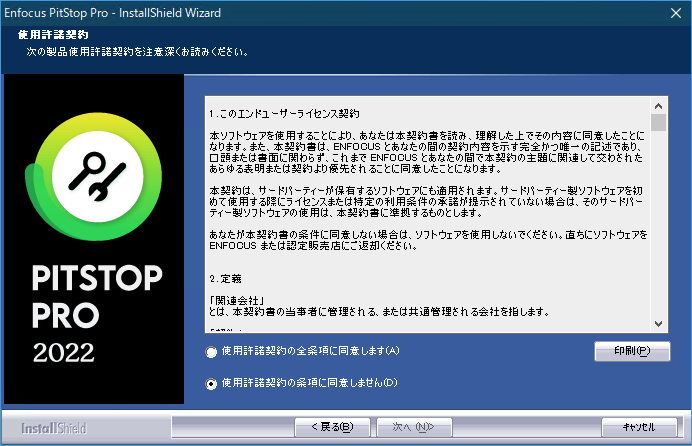Click the heading '2.定義' in license text
This screenshot has height=446, width=692.
point(225,279)
